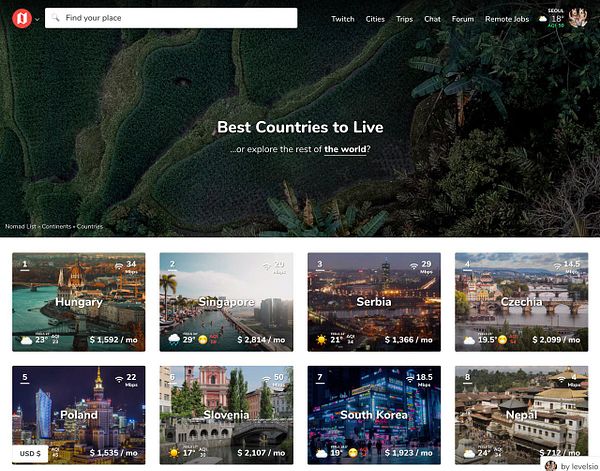Click the Seoul weather cloud icon
This screenshot has height=471, width=600.
543,18
